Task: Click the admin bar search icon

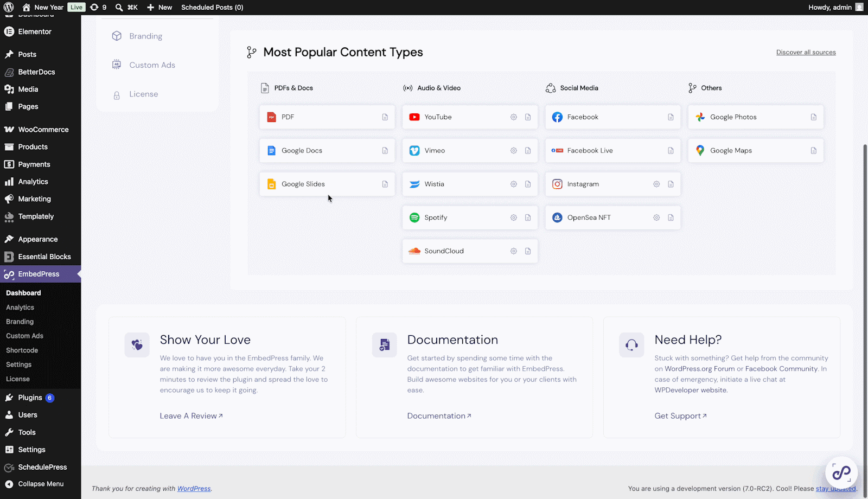Action: pos(119,8)
